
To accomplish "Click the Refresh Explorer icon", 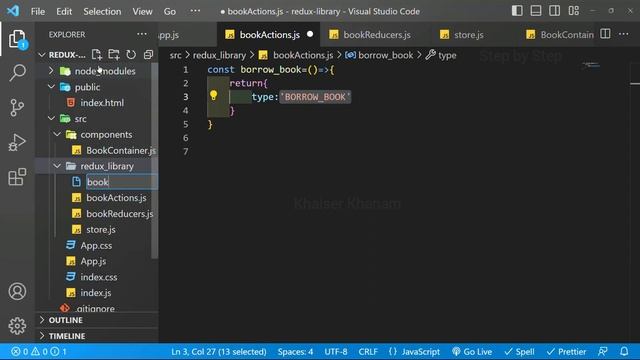I will 131,54.
